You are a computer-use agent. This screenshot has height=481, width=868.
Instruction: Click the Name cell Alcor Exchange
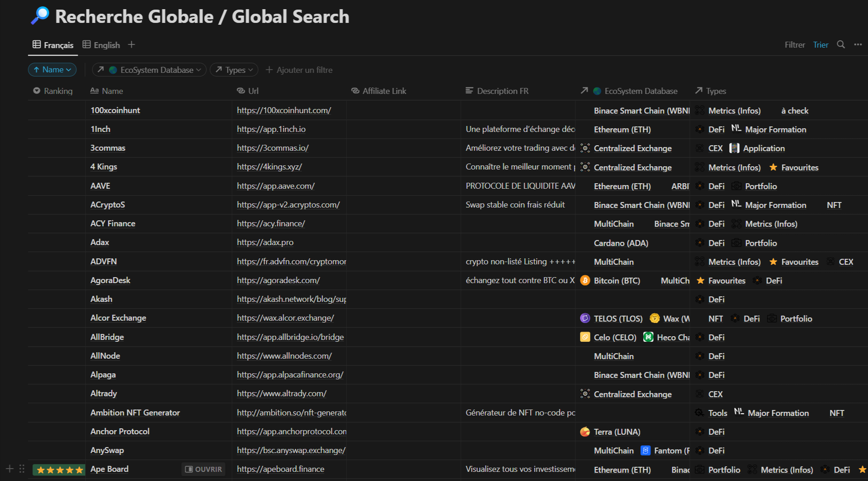(x=118, y=318)
